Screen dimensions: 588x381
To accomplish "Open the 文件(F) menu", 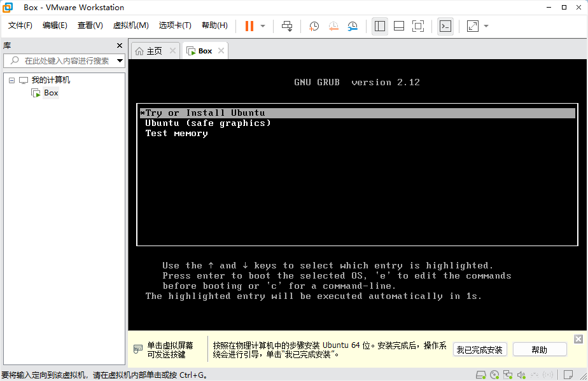I will (x=20, y=25).
